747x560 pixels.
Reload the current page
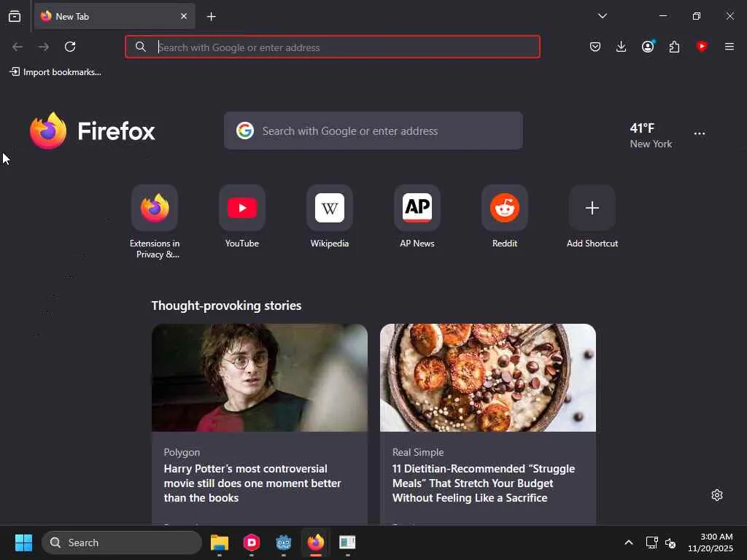[70, 47]
